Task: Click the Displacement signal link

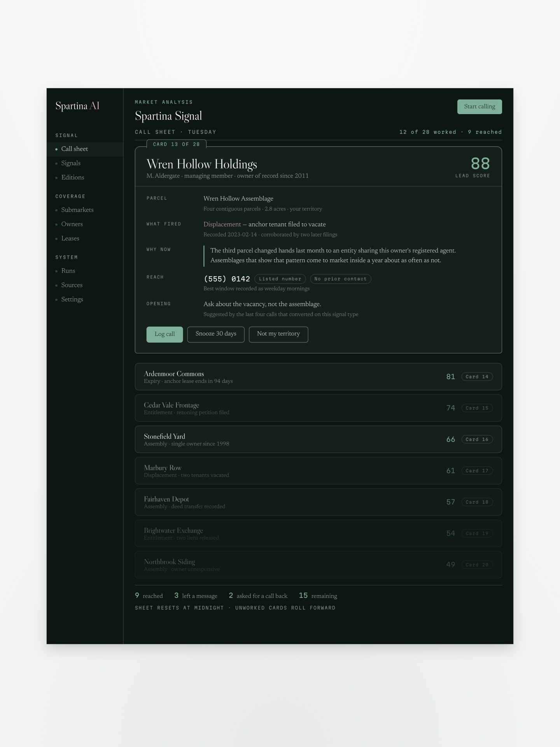Action: (x=222, y=224)
